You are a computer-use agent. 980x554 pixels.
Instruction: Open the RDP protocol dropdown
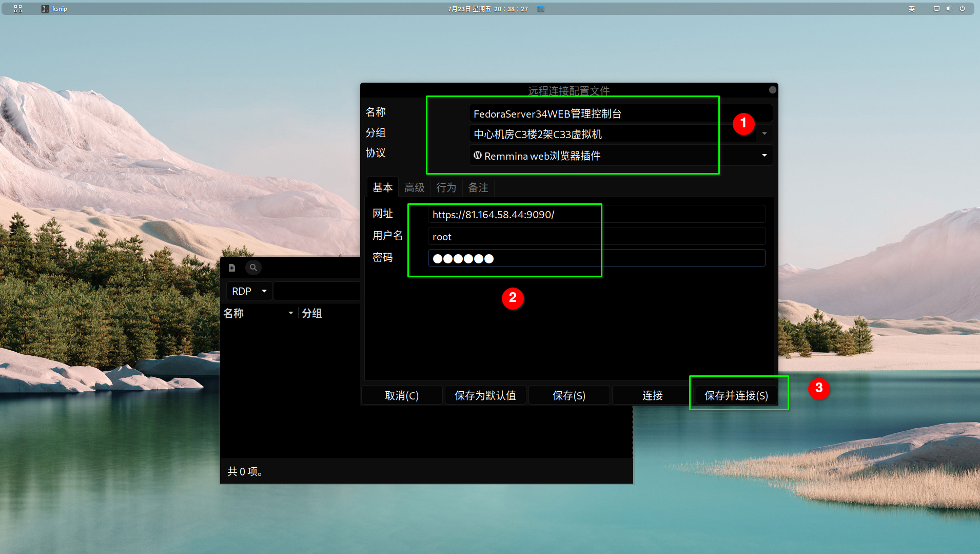click(248, 291)
